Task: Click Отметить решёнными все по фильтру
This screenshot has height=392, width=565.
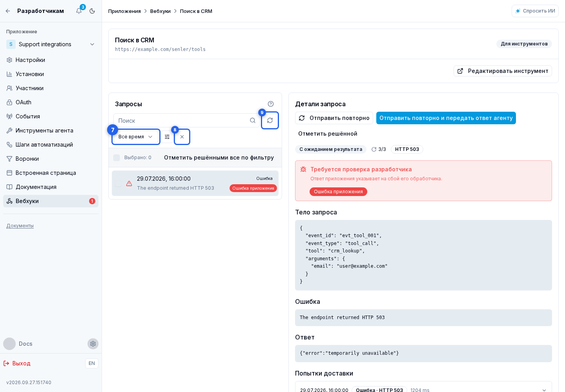Action: (219, 158)
